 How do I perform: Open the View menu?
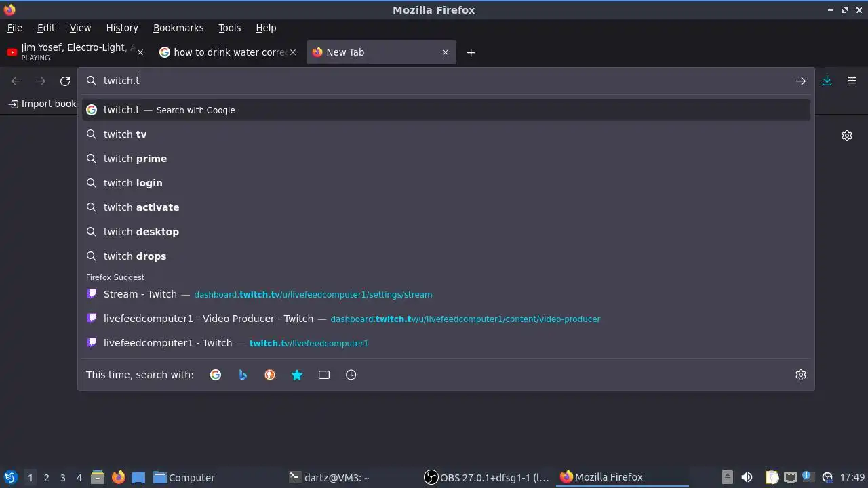(80, 28)
